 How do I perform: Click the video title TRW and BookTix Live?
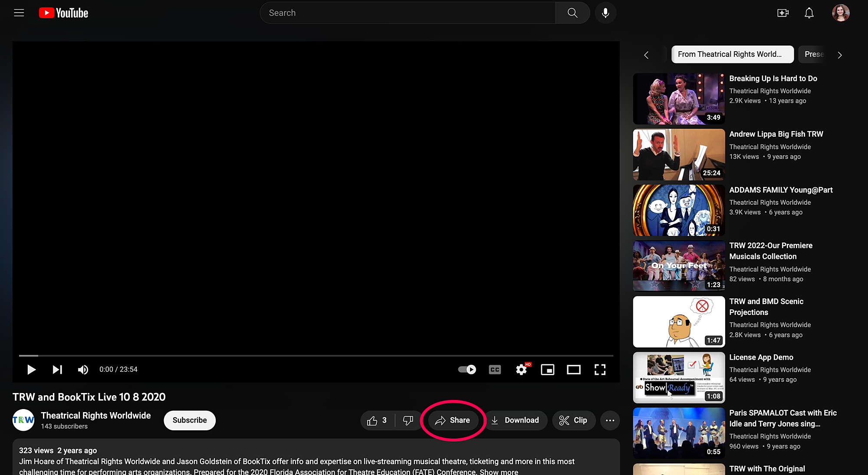89,397
